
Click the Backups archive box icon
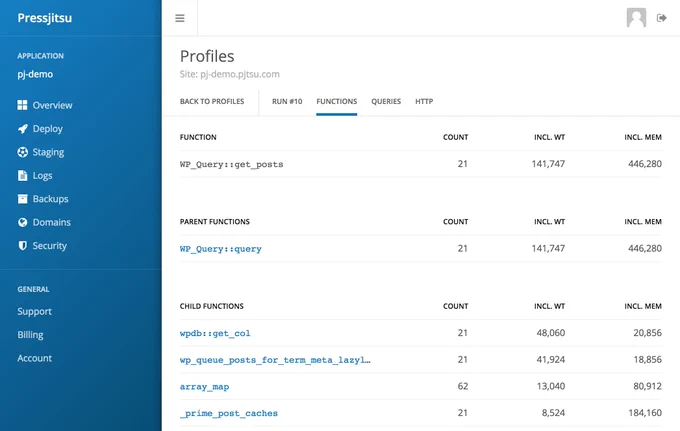click(22, 199)
